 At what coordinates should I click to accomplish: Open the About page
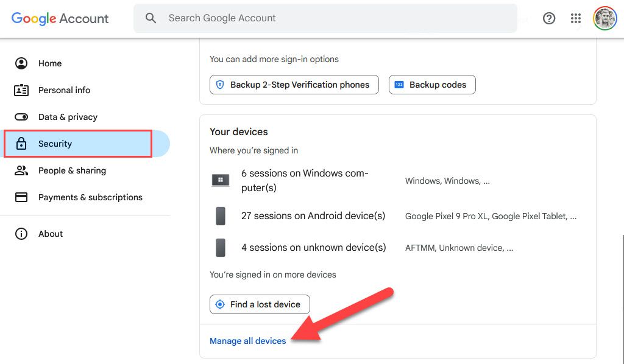[x=51, y=234]
